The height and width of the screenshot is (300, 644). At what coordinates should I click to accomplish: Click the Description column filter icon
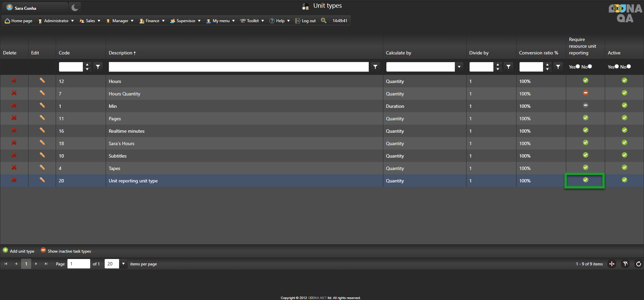pyautogui.click(x=375, y=67)
